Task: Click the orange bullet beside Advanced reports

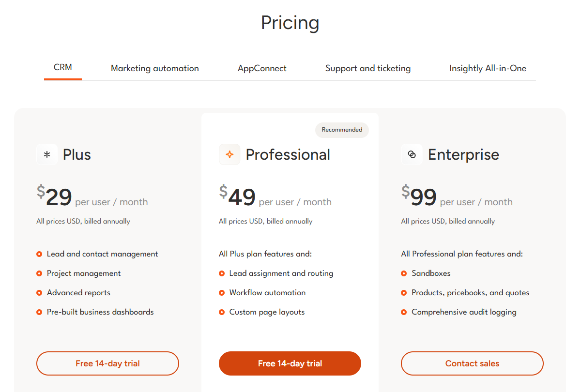Action: click(x=39, y=293)
